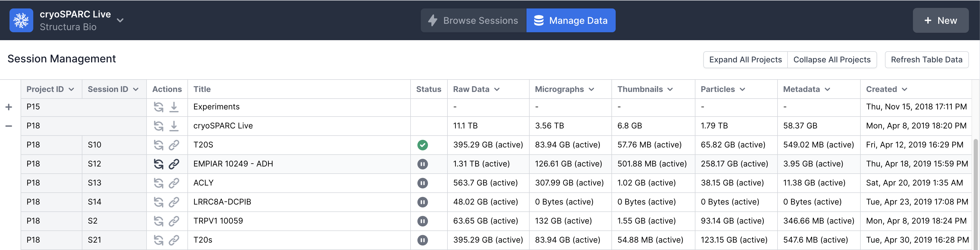Open Created column sort chevron
Viewport: 980px width, 250px height.
(905, 90)
